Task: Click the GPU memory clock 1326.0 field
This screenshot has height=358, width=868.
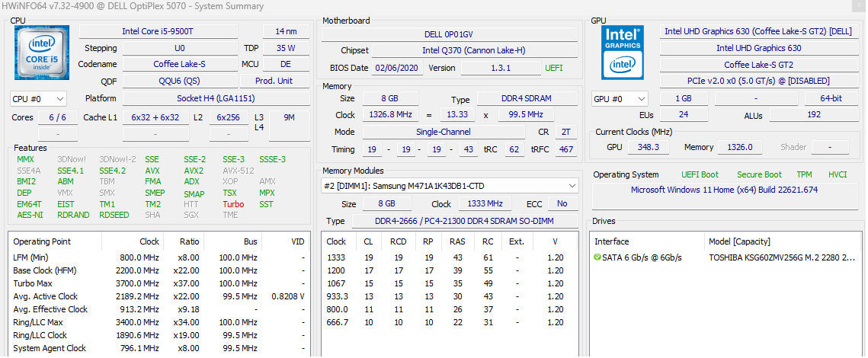Action: point(739,147)
